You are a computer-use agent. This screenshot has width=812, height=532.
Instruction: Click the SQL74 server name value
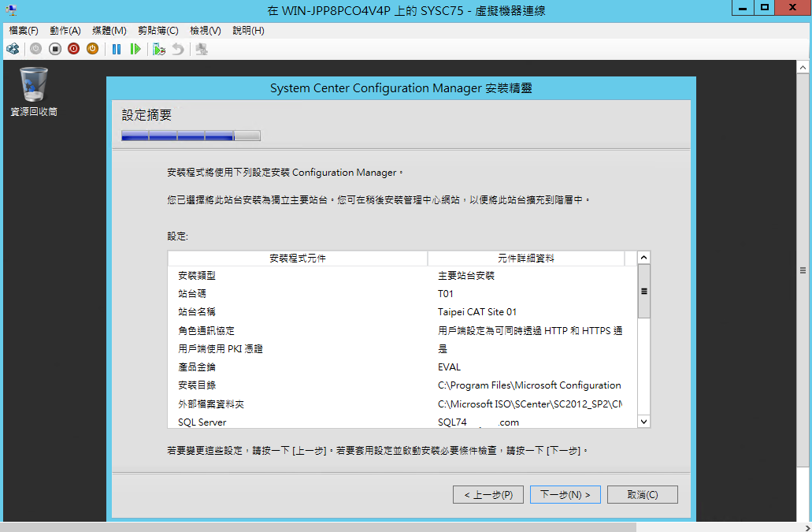pos(479,422)
